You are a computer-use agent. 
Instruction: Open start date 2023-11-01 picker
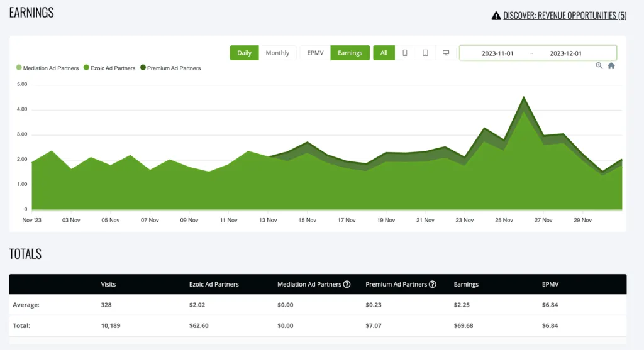tap(497, 53)
